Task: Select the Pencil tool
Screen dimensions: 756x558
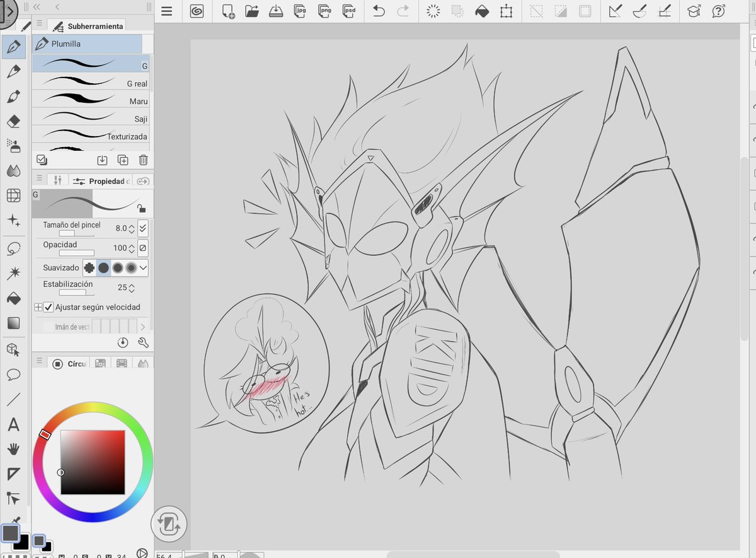Action: [x=13, y=72]
